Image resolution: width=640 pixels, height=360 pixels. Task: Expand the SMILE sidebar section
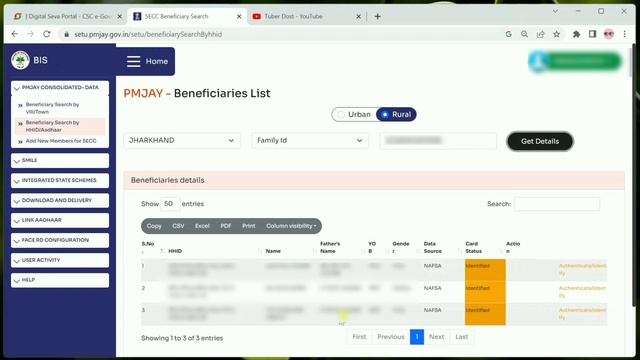click(60, 160)
